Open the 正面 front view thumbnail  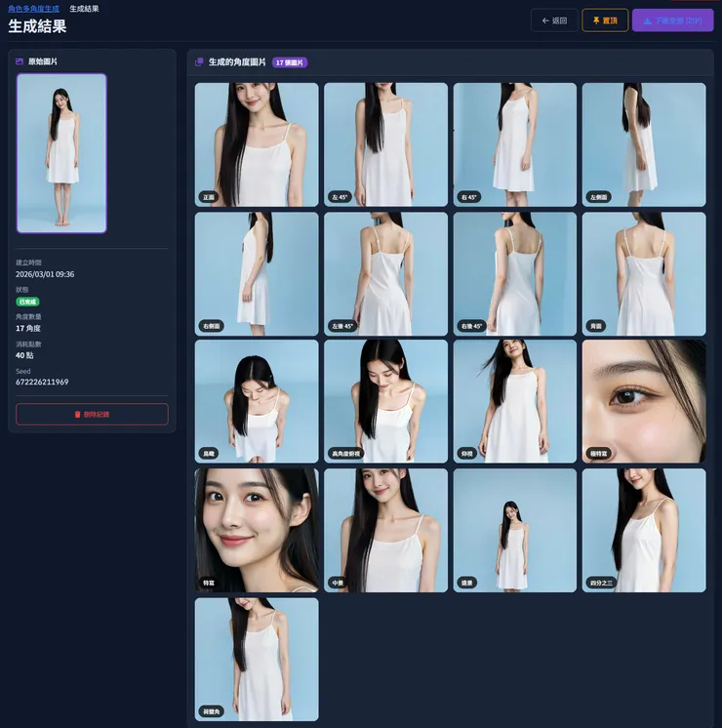257,144
